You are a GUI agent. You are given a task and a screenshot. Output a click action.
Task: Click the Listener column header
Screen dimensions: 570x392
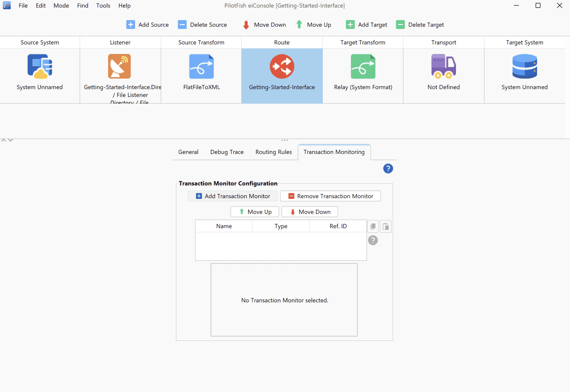click(120, 43)
